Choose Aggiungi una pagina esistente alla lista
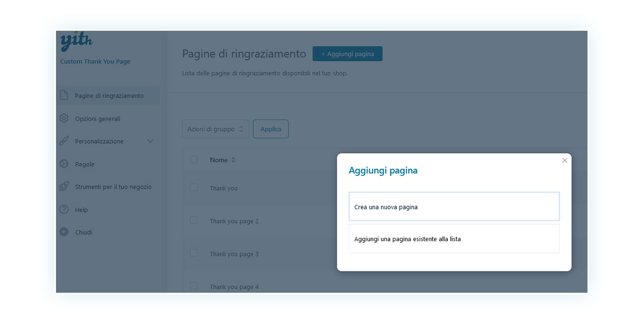The width and height of the screenshot is (644, 323). coord(454,239)
